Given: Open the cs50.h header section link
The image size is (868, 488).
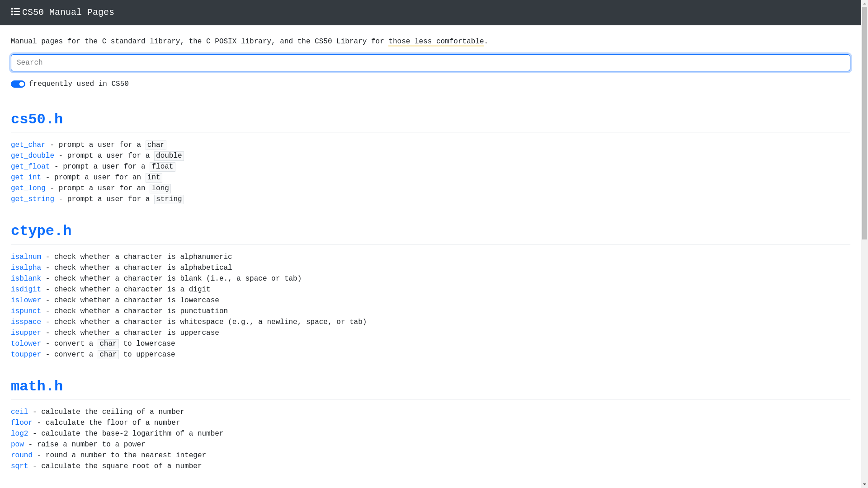Looking at the screenshot, I should click(37, 119).
